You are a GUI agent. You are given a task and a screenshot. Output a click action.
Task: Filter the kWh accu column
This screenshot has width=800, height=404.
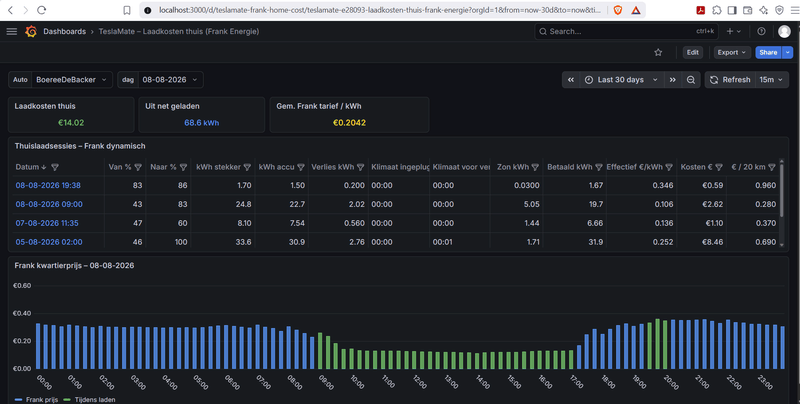tap(301, 167)
